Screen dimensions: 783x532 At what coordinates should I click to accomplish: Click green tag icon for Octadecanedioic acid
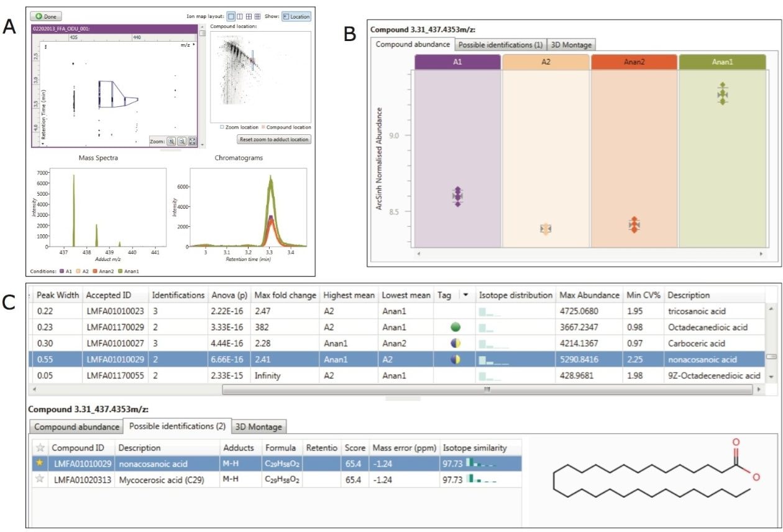tap(456, 327)
